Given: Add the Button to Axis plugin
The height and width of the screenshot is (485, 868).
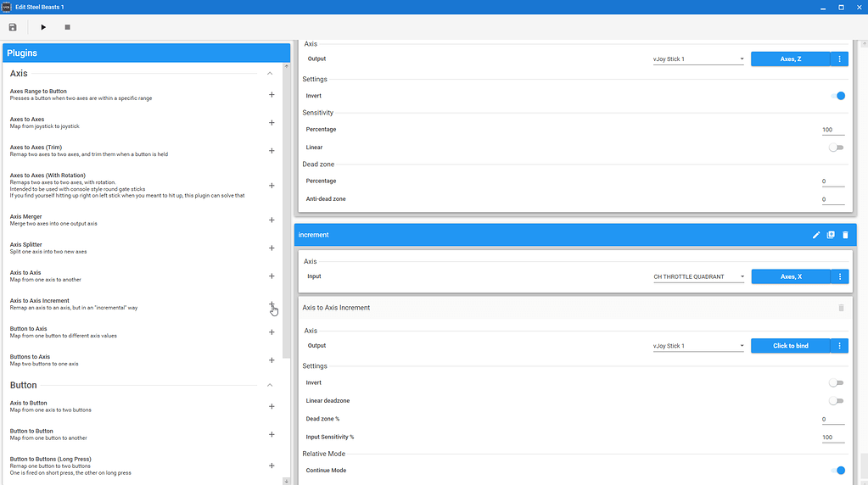Looking at the screenshot, I should pos(272,332).
